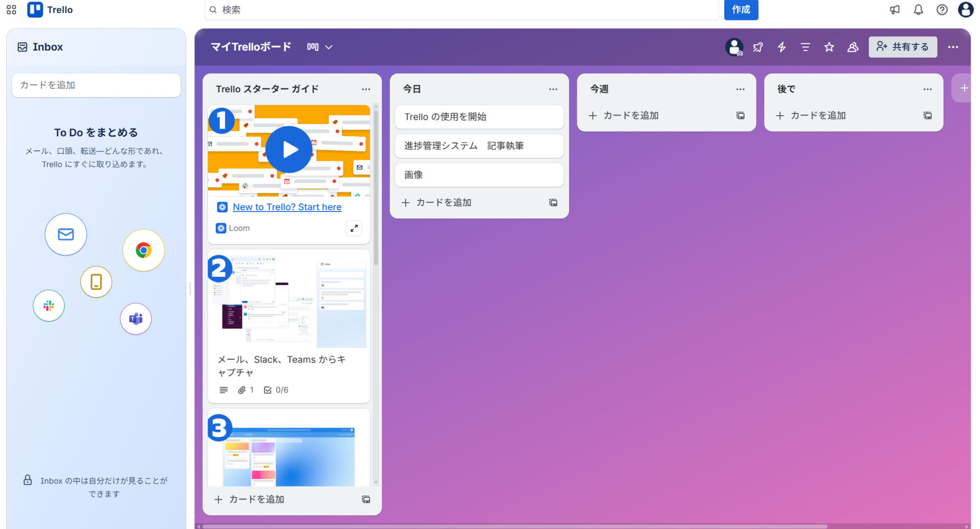Viewport: 980px width, 529px height.
Task: Filter board cards with the filter icon
Action: [805, 47]
